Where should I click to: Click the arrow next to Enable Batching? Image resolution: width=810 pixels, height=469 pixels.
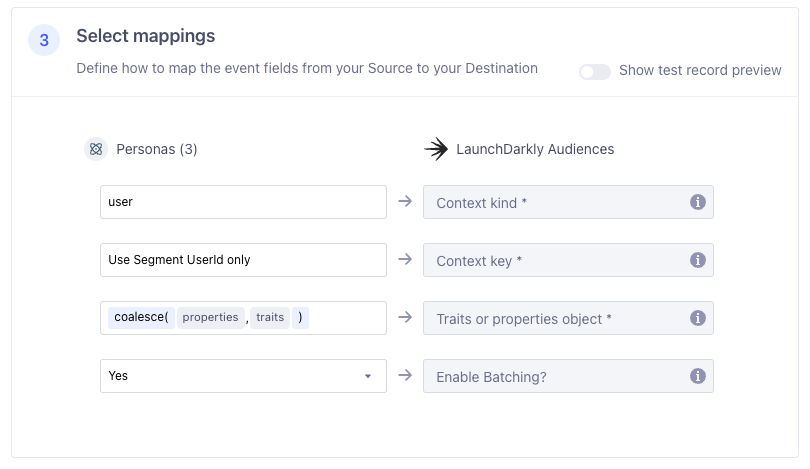point(405,376)
